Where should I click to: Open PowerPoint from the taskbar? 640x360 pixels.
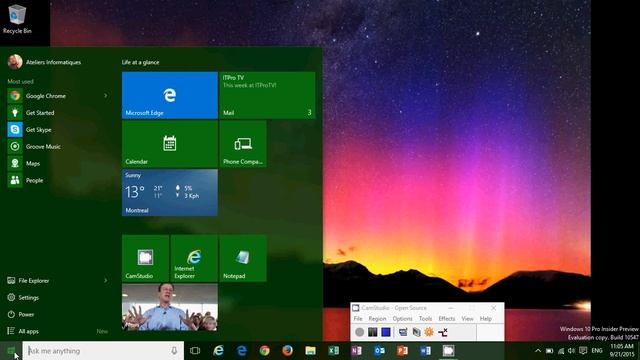(x=402, y=351)
